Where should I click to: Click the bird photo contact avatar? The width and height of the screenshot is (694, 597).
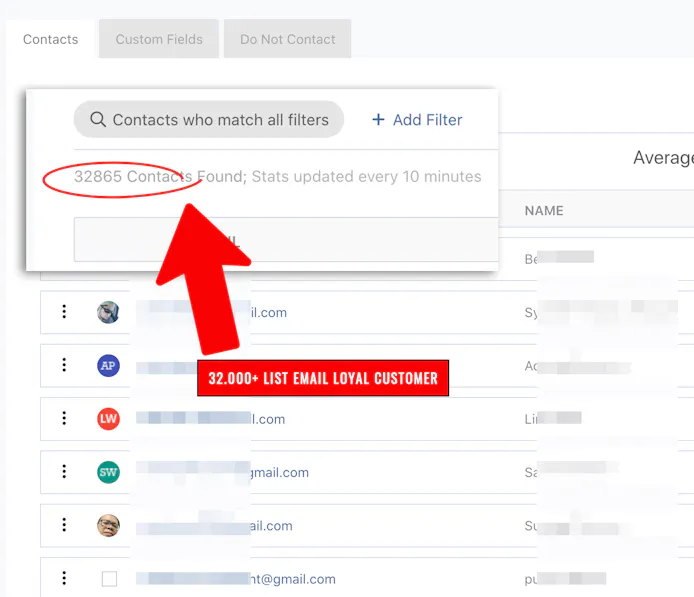108,312
